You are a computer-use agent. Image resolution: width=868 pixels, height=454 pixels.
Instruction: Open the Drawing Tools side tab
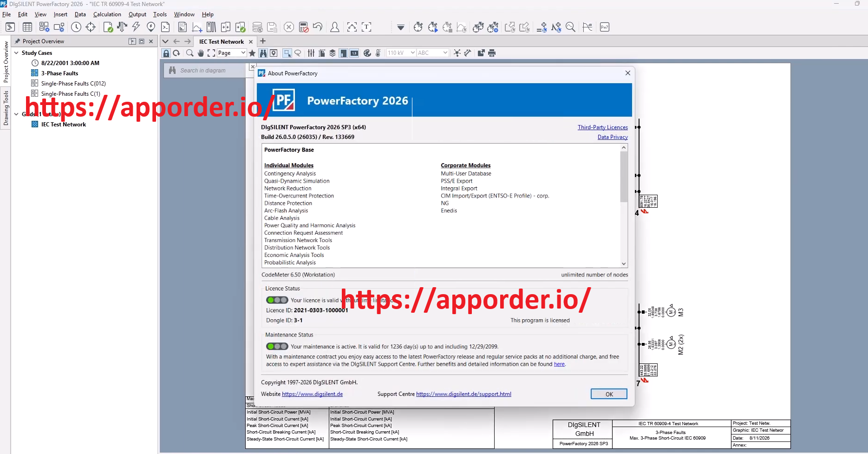pos(6,108)
